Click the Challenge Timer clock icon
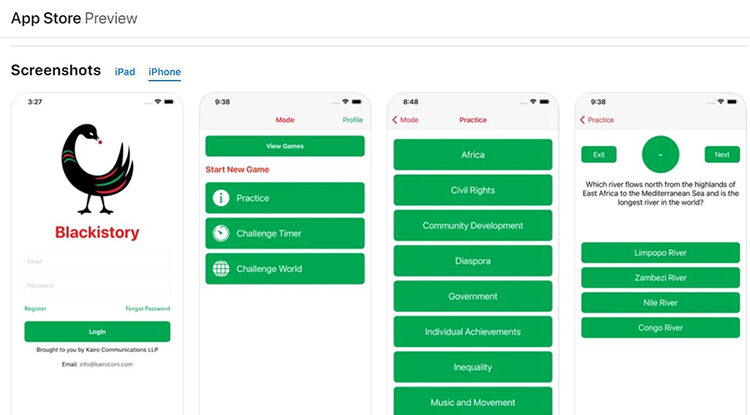Image resolution: width=750 pixels, height=415 pixels. (222, 233)
